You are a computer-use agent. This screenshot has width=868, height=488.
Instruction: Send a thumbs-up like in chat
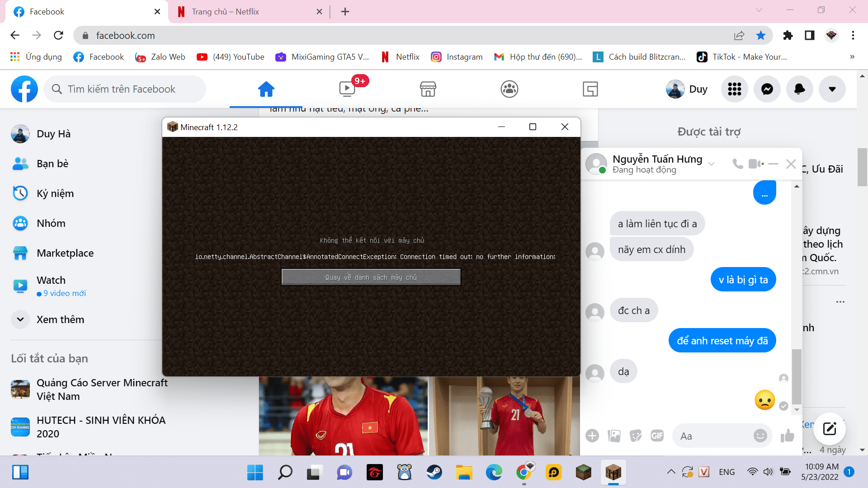tap(787, 436)
